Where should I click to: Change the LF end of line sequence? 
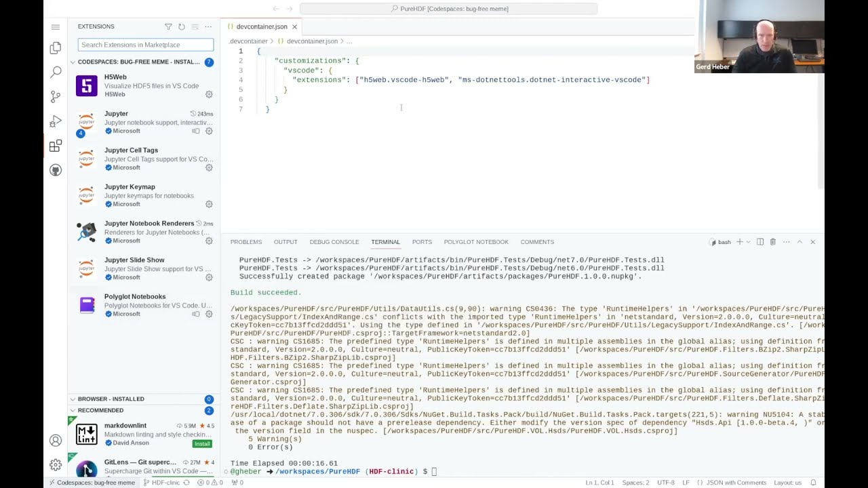click(686, 483)
